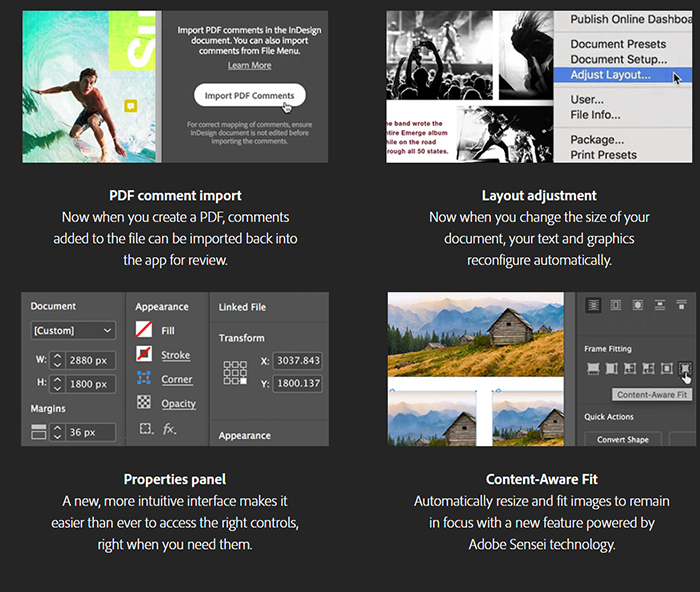Click the Content-Aware Fit icon

point(686,370)
